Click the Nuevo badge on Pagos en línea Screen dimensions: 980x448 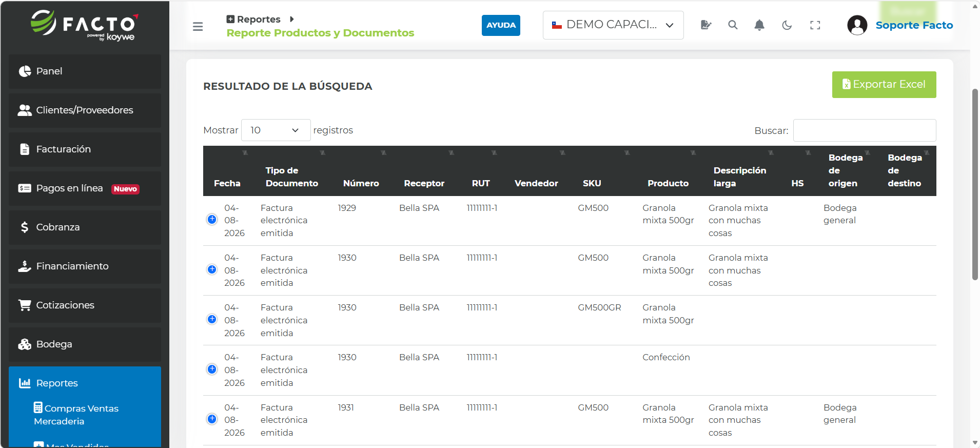coord(125,189)
